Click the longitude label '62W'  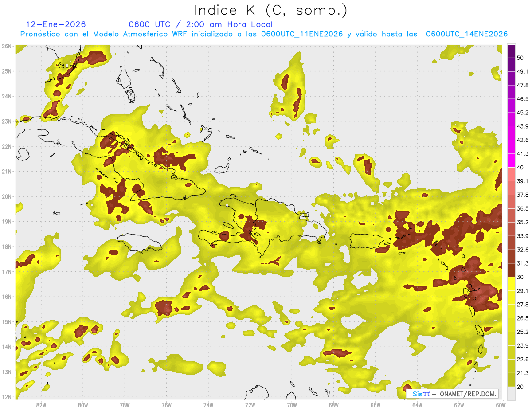(458, 405)
